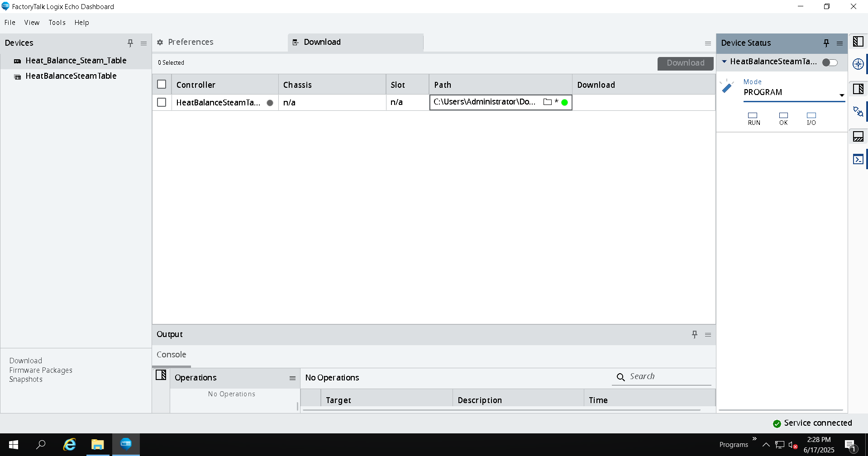The width and height of the screenshot is (868, 456).
Task: Click FactoryTalk Logix Echo icon in taskbar
Action: point(126,444)
